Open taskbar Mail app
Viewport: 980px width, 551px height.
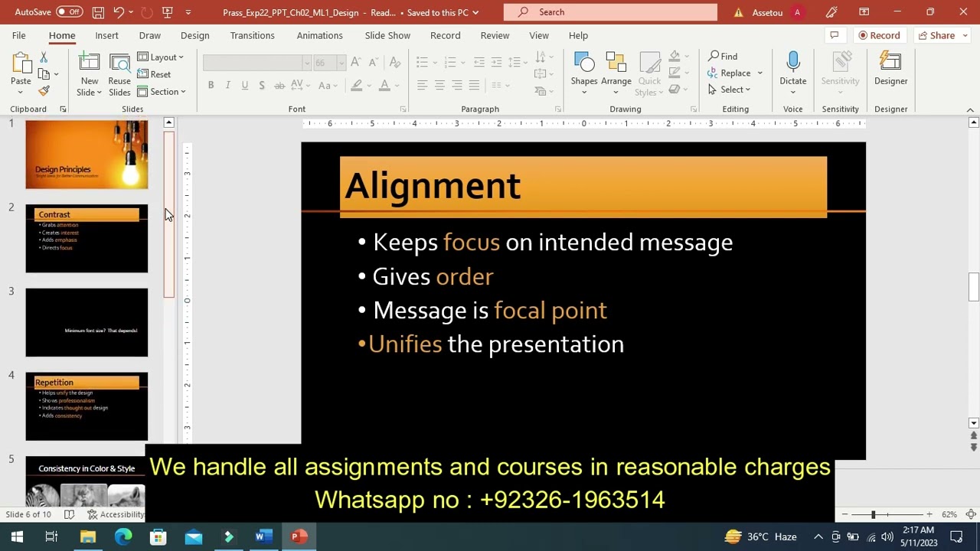tap(193, 536)
